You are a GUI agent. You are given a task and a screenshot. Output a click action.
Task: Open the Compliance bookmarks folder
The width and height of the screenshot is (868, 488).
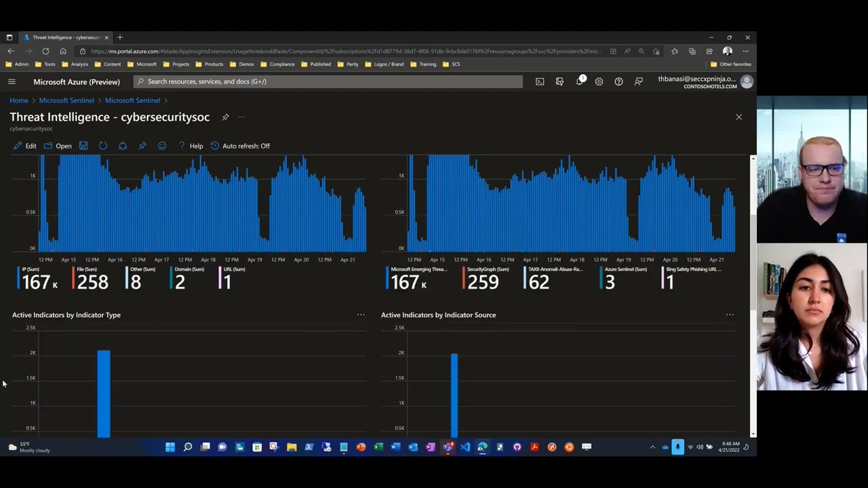pos(277,64)
